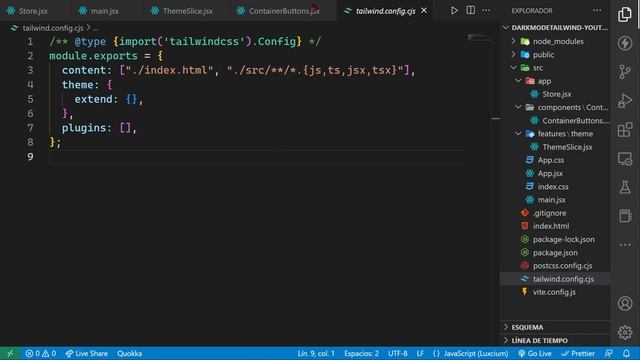
Task: Open the Extensions view
Action: coord(624,130)
